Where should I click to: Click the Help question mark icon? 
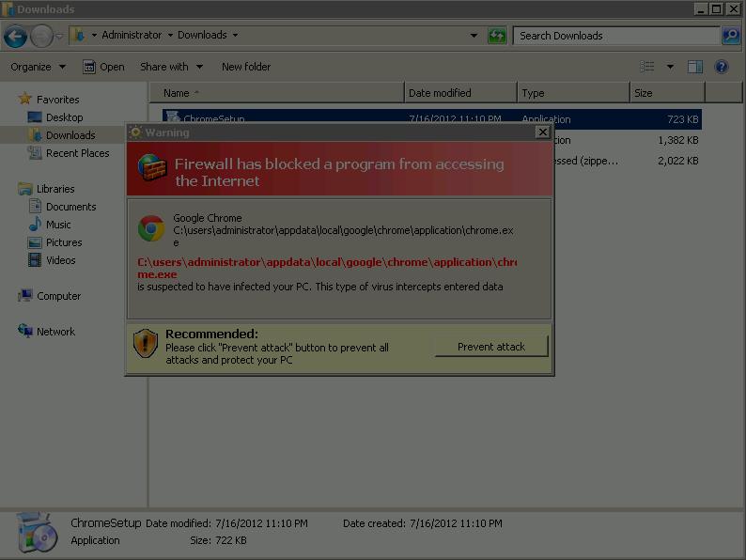[x=722, y=67]
